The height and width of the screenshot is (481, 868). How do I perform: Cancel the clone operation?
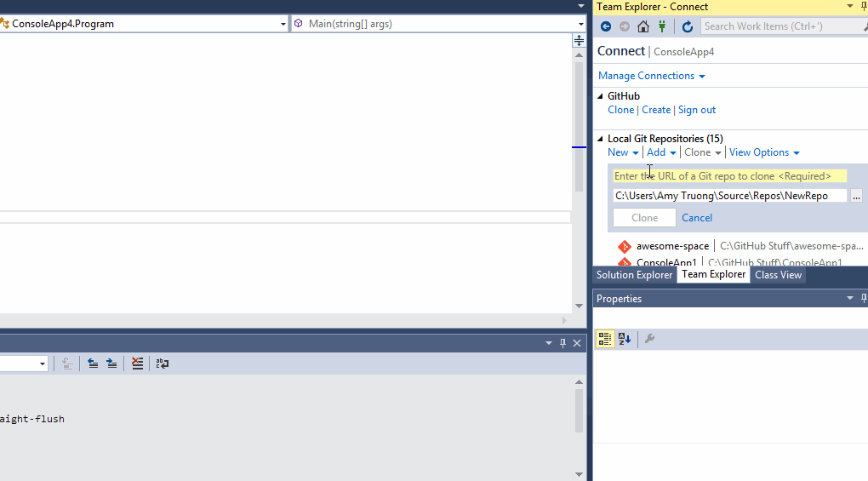coord(697,218)
